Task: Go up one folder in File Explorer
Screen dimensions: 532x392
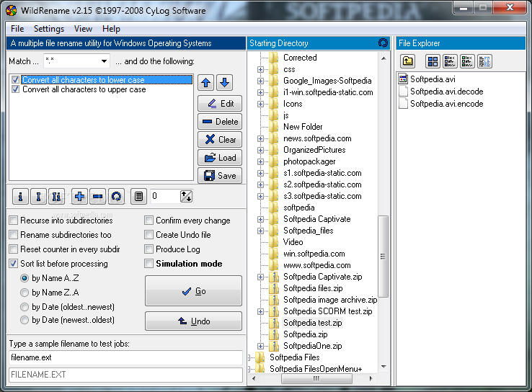Action: click(x=407, y=61)
